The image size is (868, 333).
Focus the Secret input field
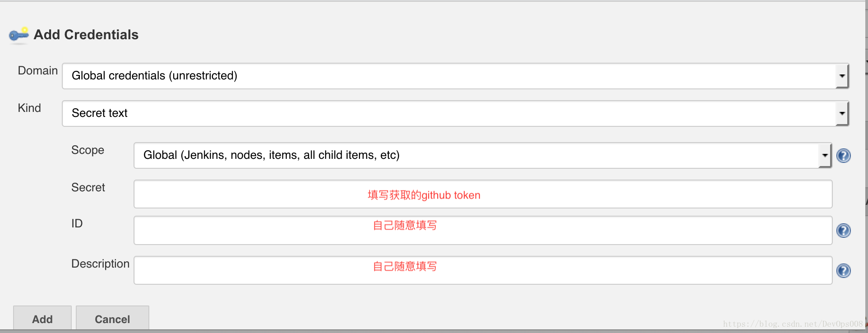point(483,194)
